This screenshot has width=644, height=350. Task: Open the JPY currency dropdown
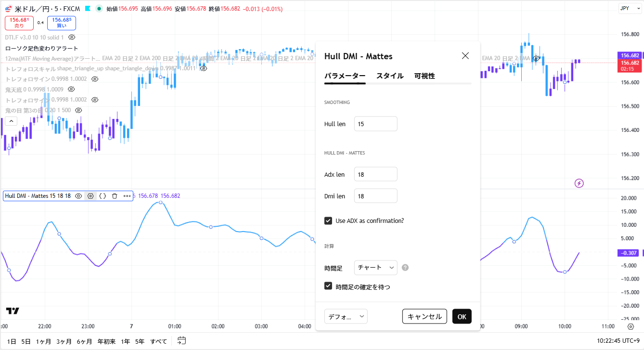click(627, 8)
